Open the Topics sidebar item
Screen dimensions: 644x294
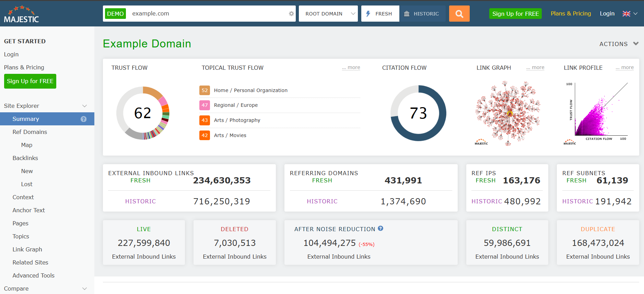(x=21, y=236)
